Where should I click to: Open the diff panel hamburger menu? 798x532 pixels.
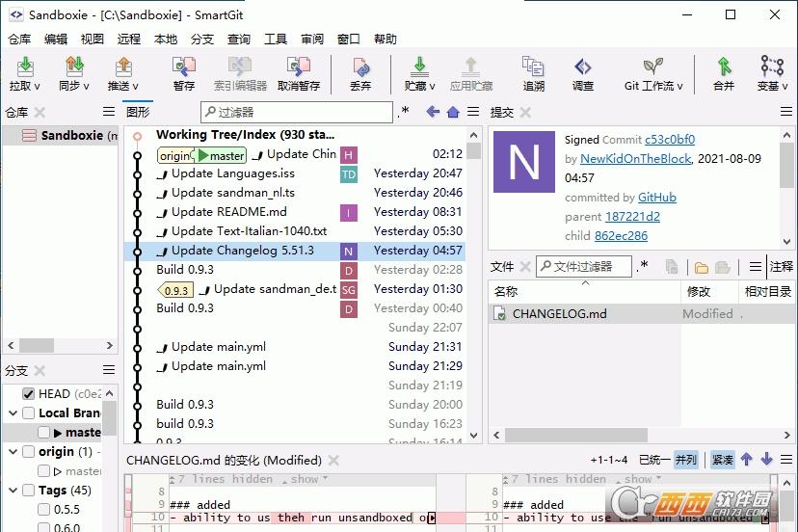[786, 460]
